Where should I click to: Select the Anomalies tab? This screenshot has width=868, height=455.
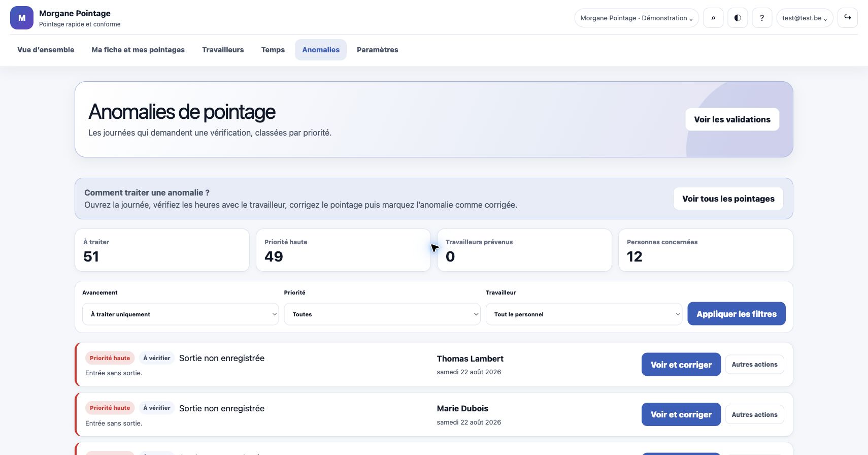click(321, 50)
